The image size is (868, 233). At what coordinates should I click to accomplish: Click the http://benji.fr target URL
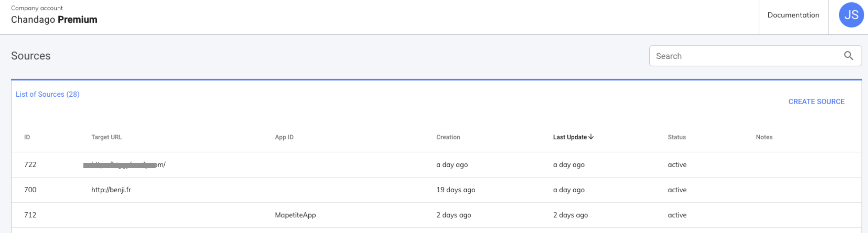pos(111,190)
